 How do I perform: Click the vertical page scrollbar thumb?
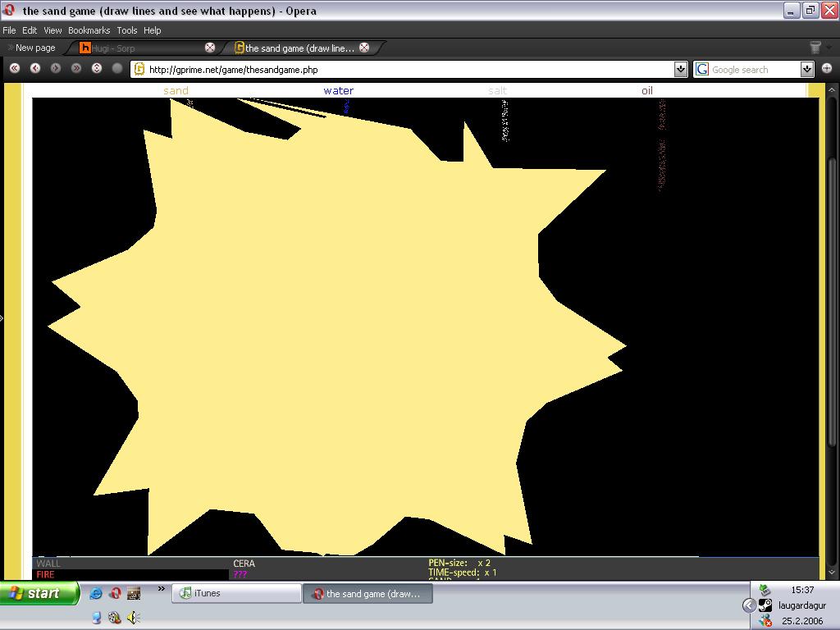point(832,300)
